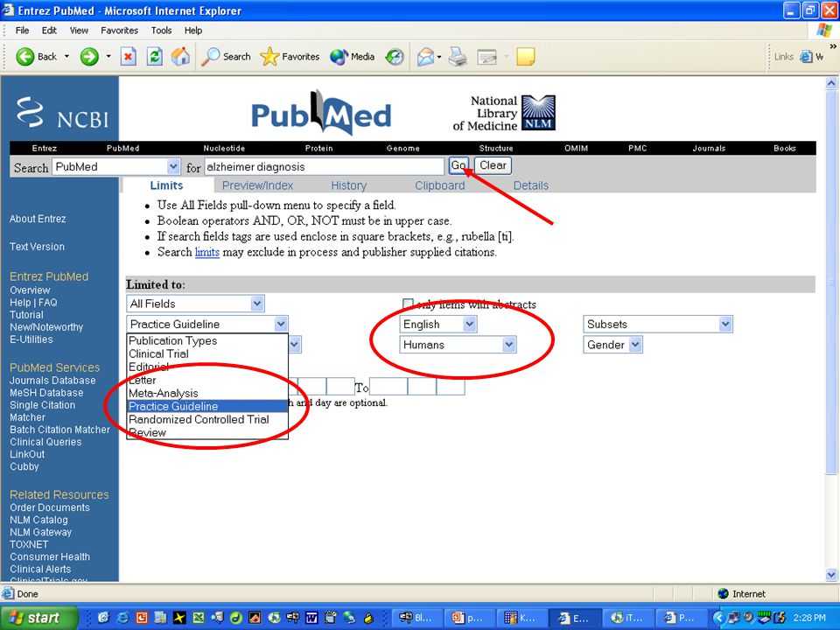Open the Journals Database sidebar link
The width and height of the screenshot is (840, 630).
tap(52, 381)
